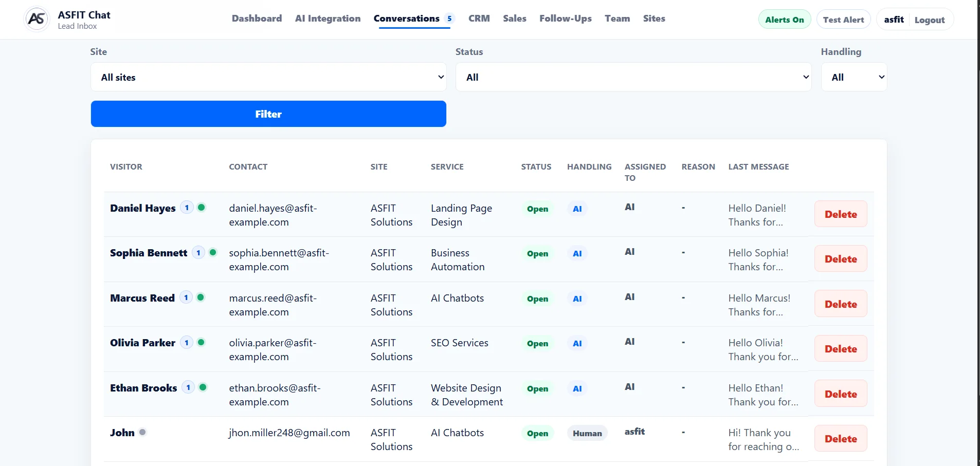This screenshot has height=466, width=980.
Task: Apply filters with the blue Filter button
Action: click(268, 114)
